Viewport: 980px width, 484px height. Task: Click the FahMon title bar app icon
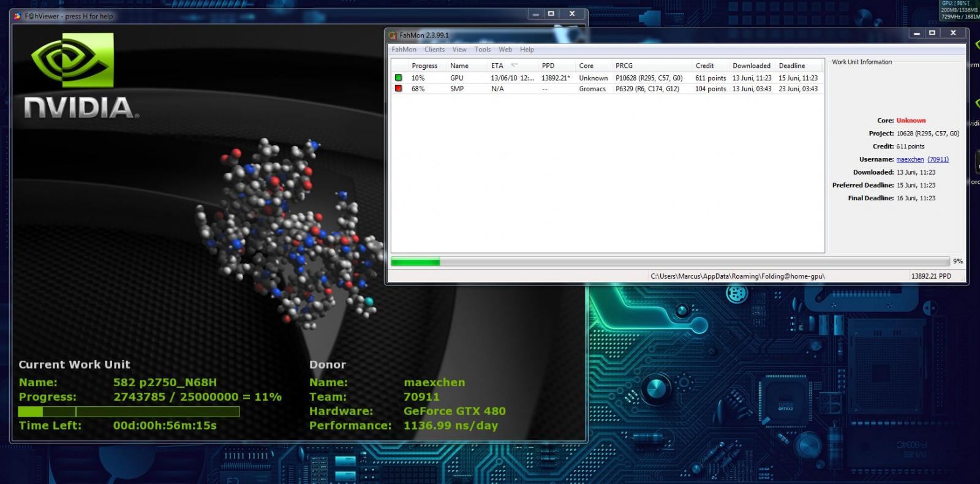[393, 36]
